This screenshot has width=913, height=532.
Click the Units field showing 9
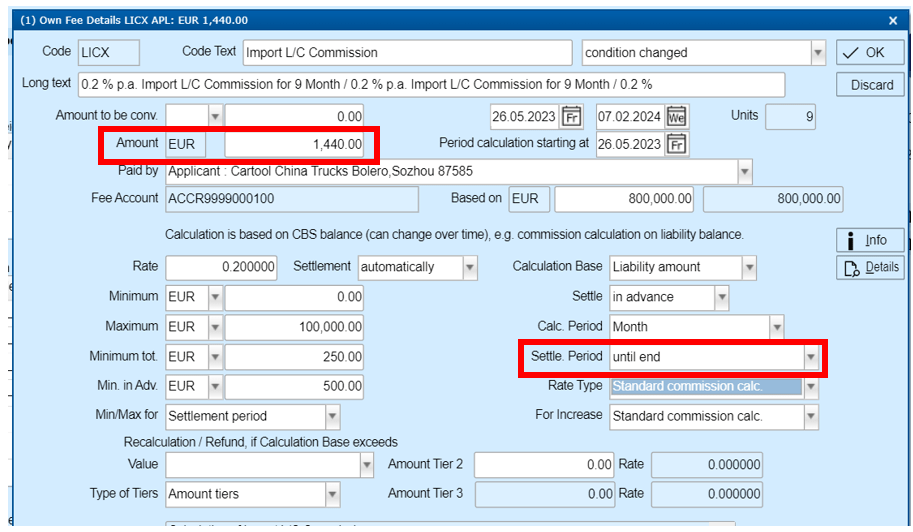coord(790,116)
